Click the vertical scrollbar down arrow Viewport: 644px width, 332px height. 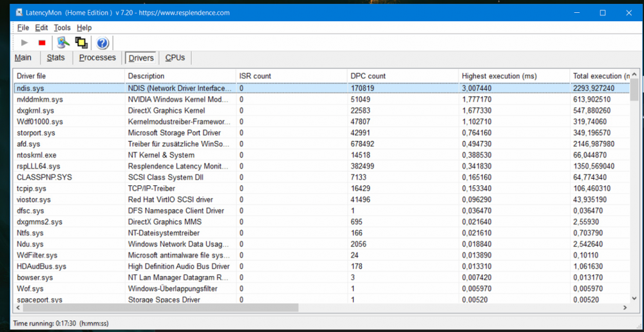tap(634, 299)
